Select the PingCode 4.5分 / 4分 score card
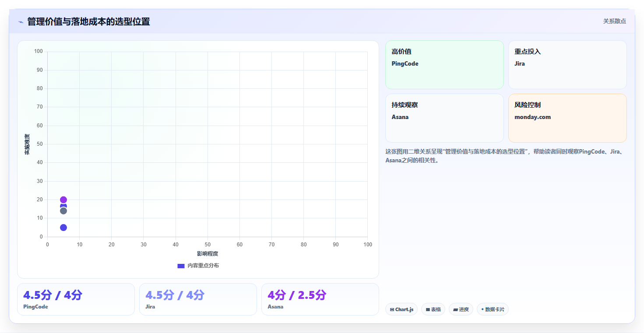This screenshot has height=333, width=644. pos(76,299)
